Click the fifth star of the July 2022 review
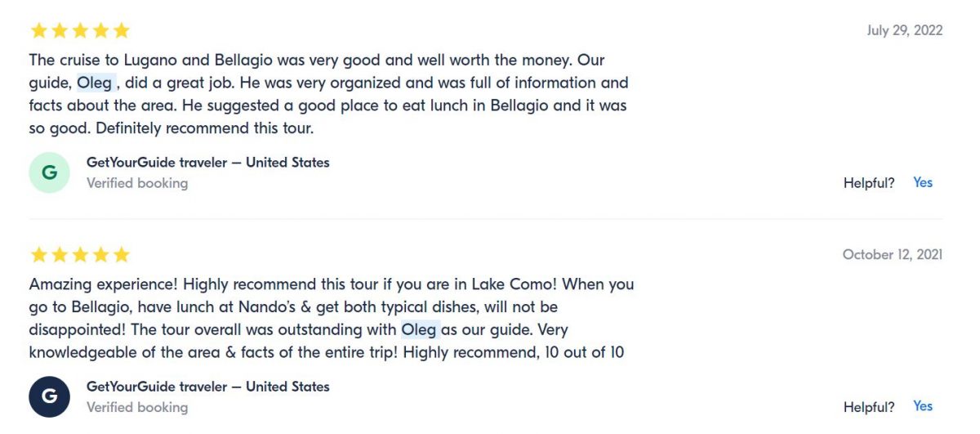 122,31
